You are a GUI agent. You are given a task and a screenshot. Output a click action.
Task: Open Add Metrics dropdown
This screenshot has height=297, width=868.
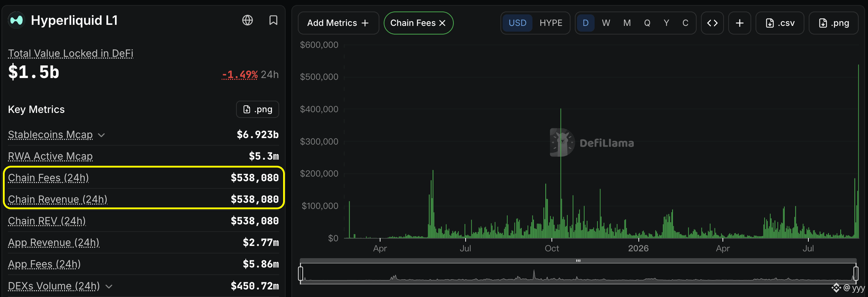[338, 23]
